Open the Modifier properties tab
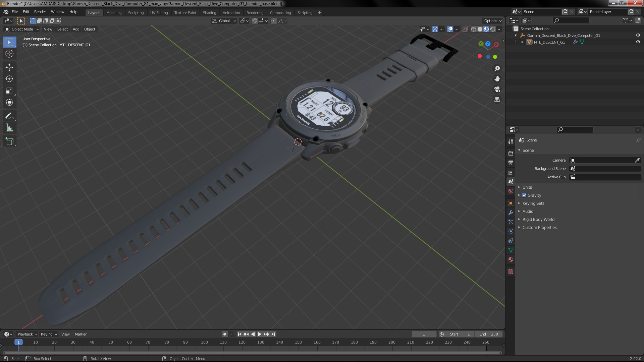This screenshot has width=644, height=362. pyautogui.click(x=511, y=213)
